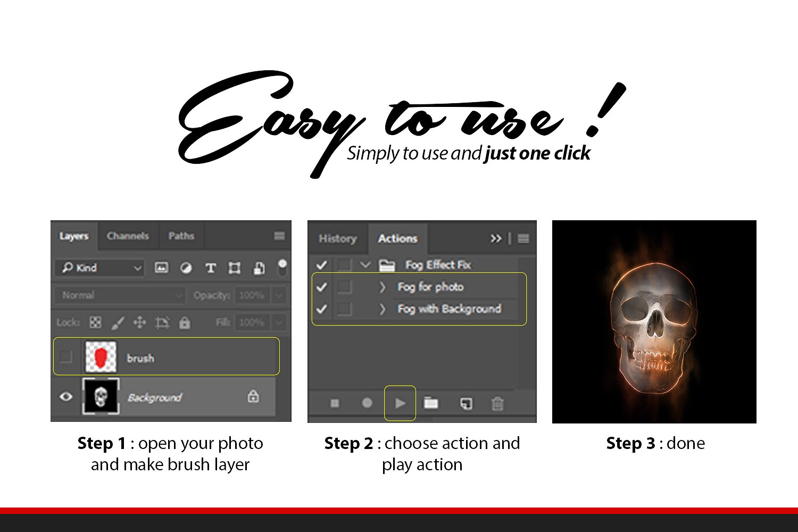
Task: Click the filter for pixel layers icon
Action: click(161, 268)
